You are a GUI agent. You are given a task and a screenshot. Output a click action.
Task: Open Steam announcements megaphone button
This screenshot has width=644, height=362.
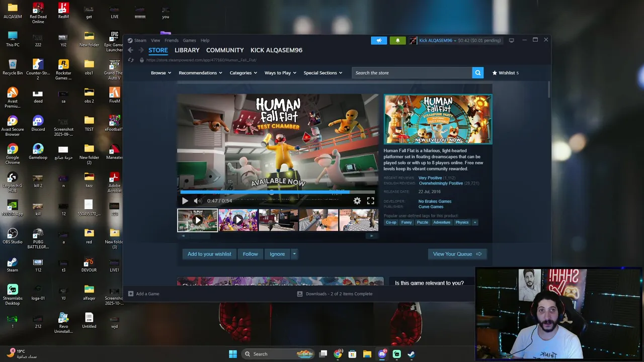pos(379,40)
